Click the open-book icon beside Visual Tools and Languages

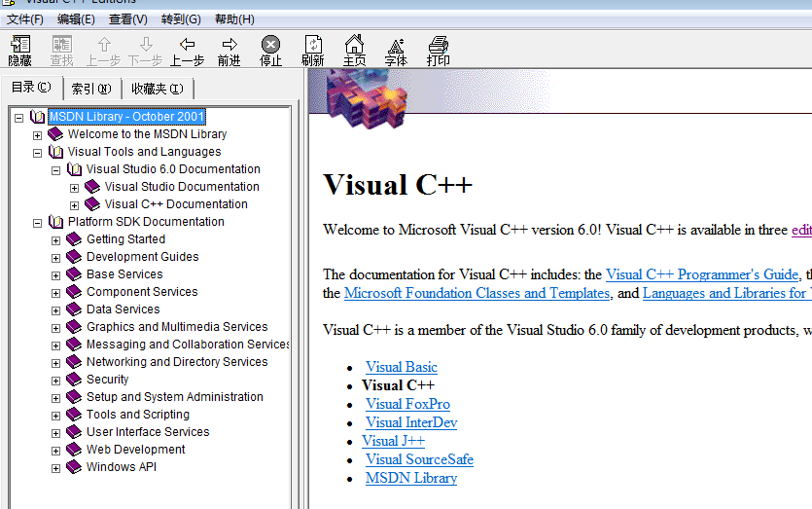[56, 152]
